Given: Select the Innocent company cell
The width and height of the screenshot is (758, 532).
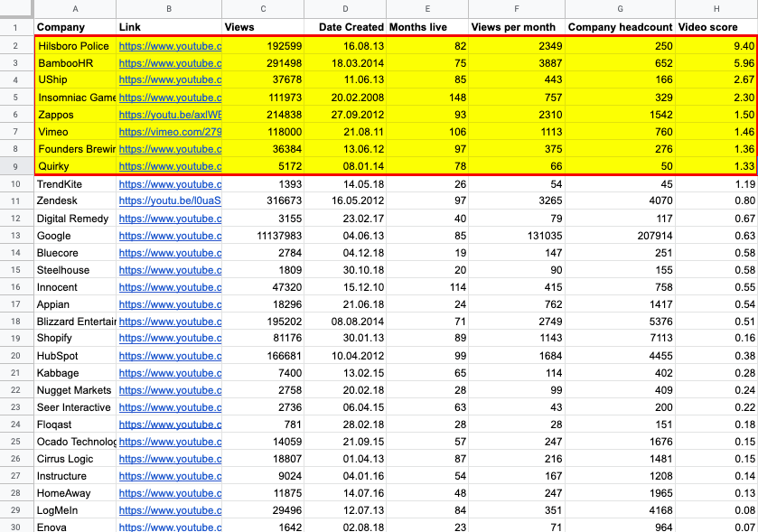Looking at the screenshot, I should 75,287.
